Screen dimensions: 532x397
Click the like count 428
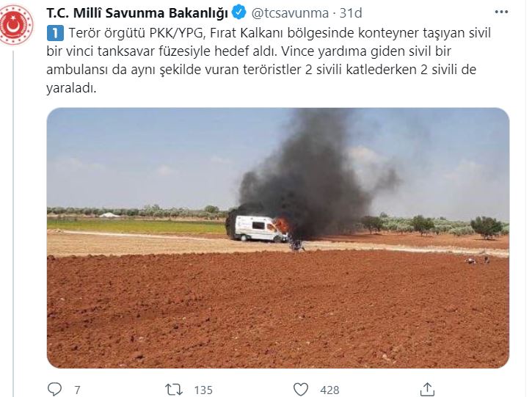329,390
